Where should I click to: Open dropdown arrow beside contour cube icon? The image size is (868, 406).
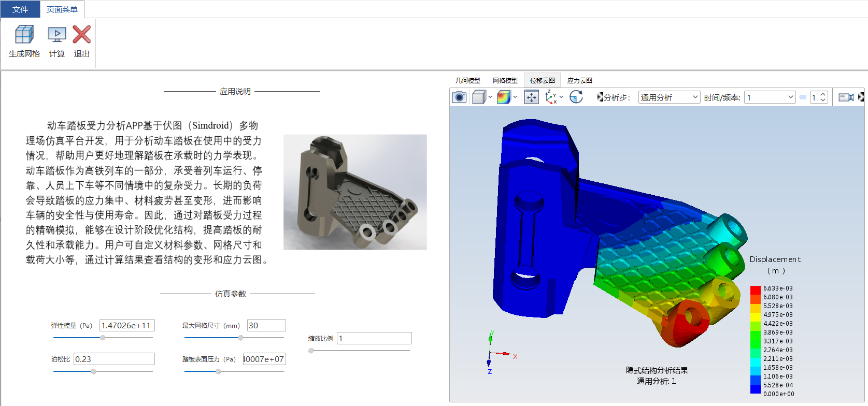click(515, 97)
